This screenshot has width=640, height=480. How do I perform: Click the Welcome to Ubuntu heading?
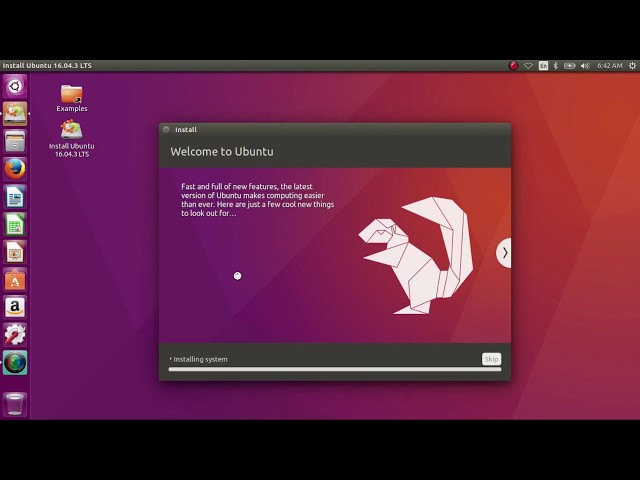coord(222,151)
